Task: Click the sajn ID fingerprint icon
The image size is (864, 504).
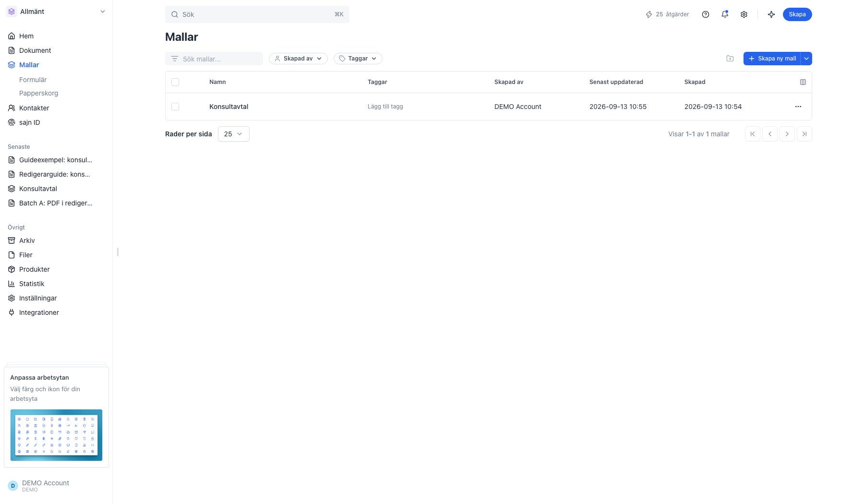Action: point(12,122)
